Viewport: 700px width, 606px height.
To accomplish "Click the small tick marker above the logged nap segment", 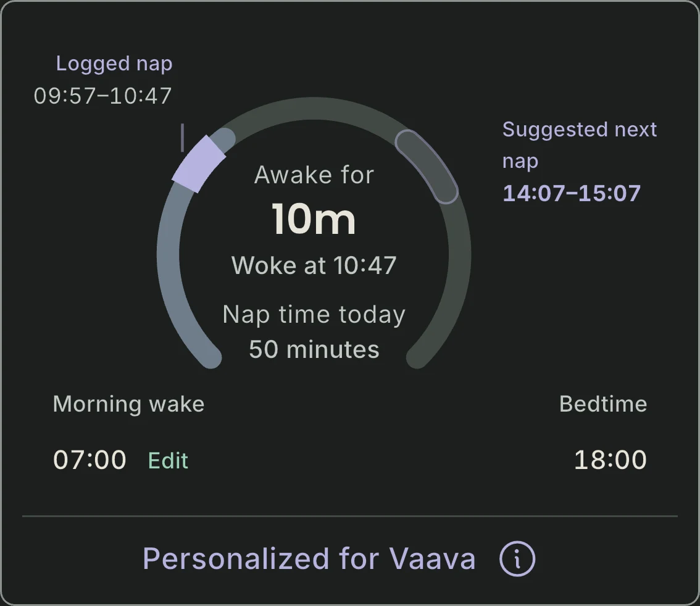I will (182, 138).
